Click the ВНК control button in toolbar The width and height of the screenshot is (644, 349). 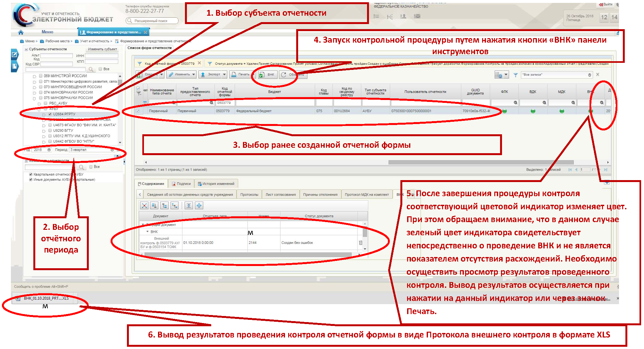coord(267,75)
